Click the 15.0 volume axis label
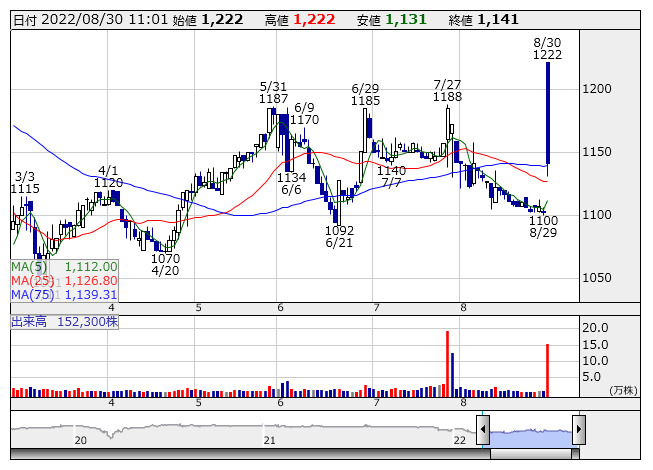 [x=595, y=345]
